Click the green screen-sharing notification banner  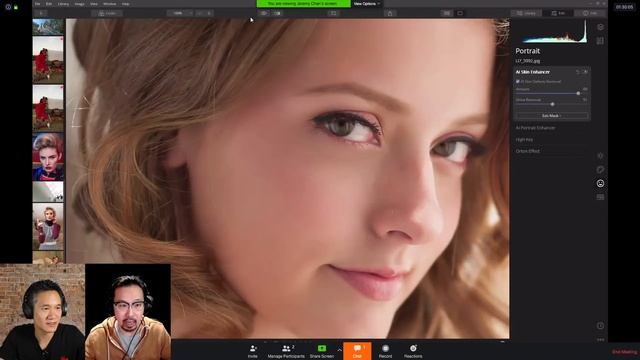pos(303,4)
